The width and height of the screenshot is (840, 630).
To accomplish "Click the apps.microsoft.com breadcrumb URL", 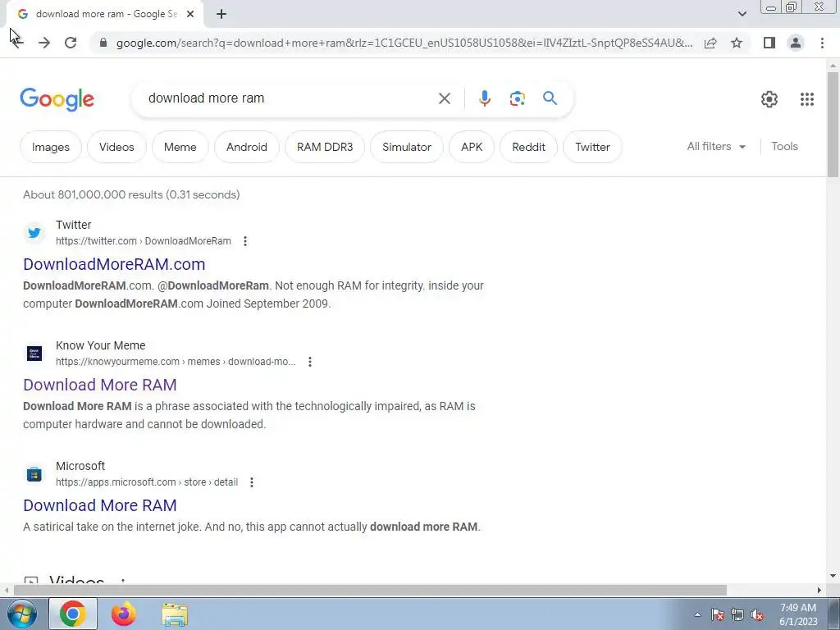I will 147,482.
